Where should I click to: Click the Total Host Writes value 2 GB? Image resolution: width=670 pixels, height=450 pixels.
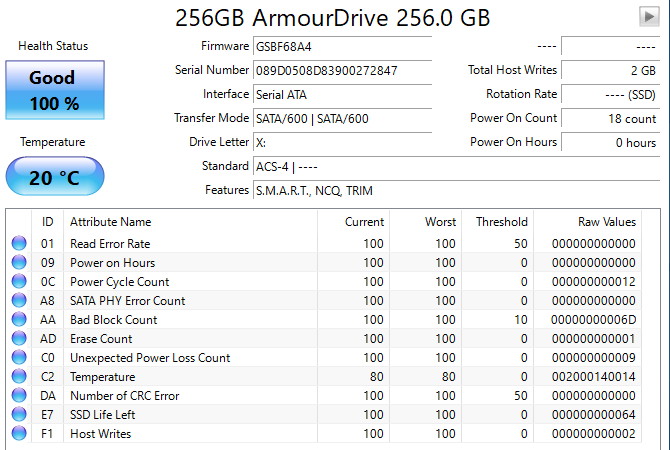[611, 70]
